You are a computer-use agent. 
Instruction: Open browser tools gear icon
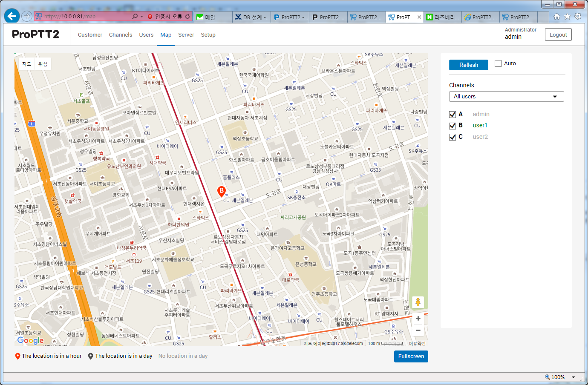pyautogui.click(x=578, y=17)
